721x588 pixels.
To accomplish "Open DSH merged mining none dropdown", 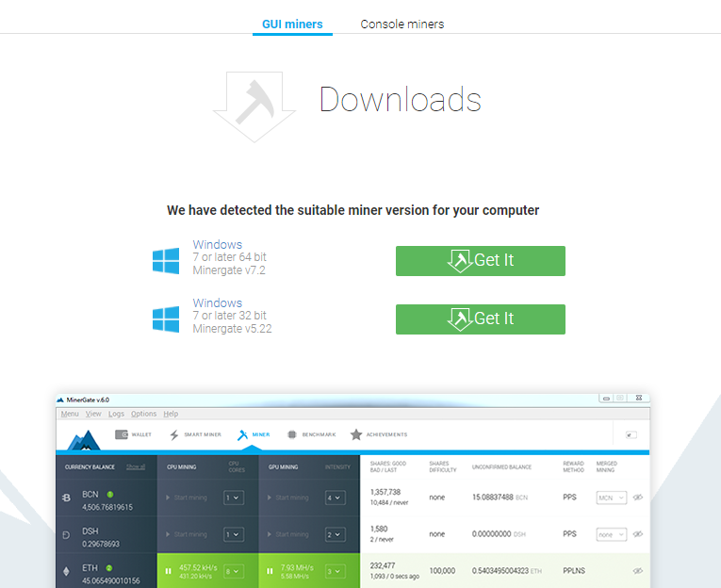I will [611, 534].
